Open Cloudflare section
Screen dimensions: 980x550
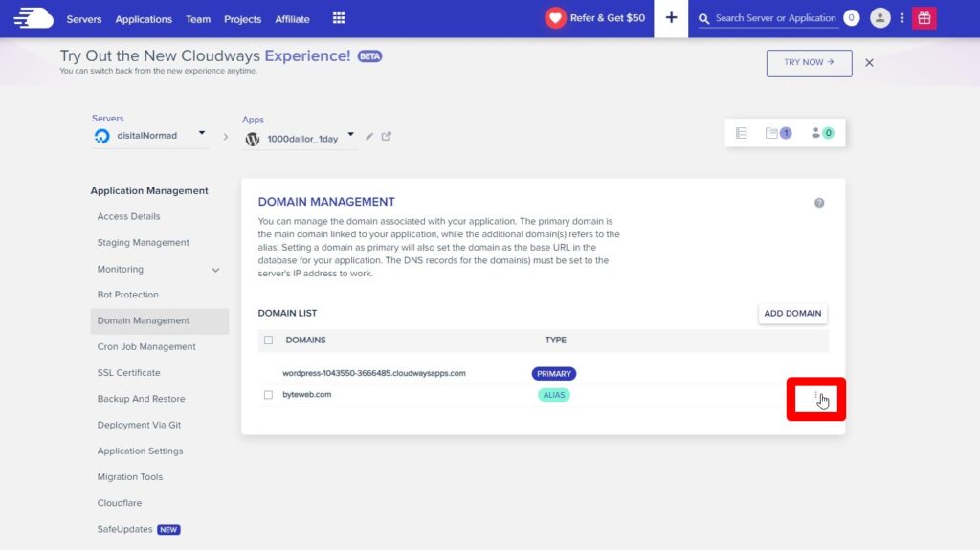pyautogui.click(x=120, y=503)
